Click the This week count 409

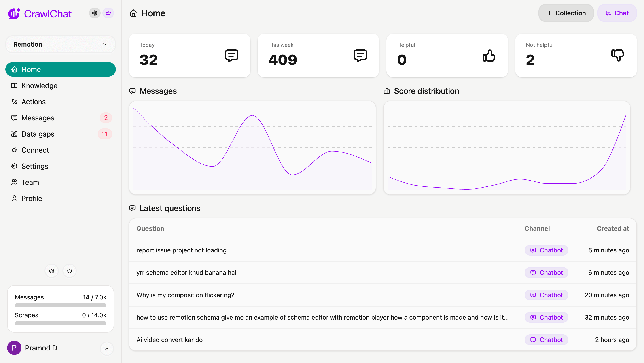(282, 60)
